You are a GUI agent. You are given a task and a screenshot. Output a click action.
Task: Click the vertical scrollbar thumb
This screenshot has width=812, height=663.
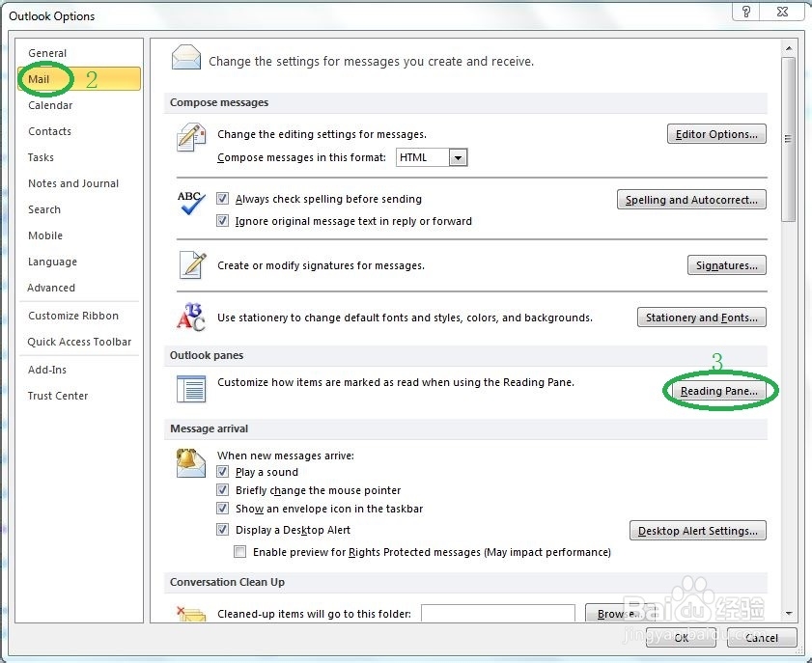pyautogui.click(x=789, y=139)
